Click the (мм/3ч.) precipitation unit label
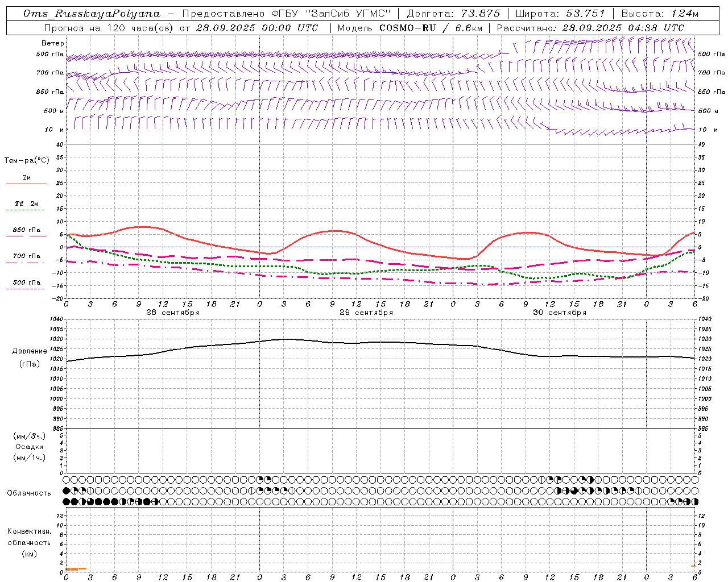 (30, 436)
